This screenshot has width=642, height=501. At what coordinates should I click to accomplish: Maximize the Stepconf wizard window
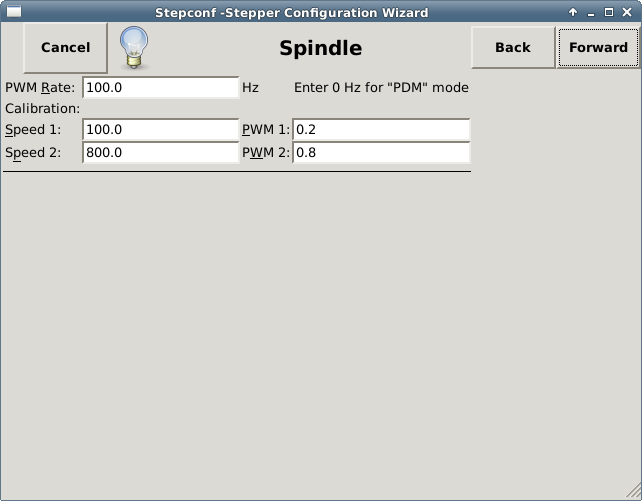[609, 12]
